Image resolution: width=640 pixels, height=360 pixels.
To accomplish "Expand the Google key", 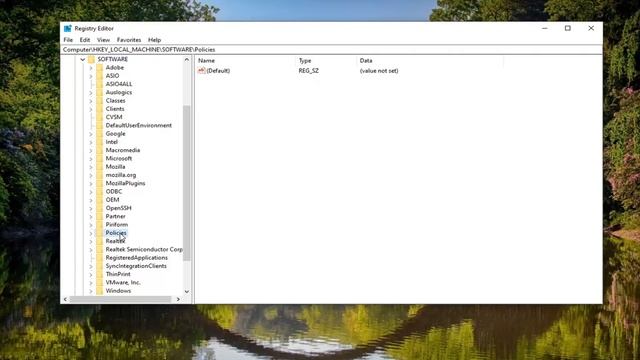I will click(91, 133).
